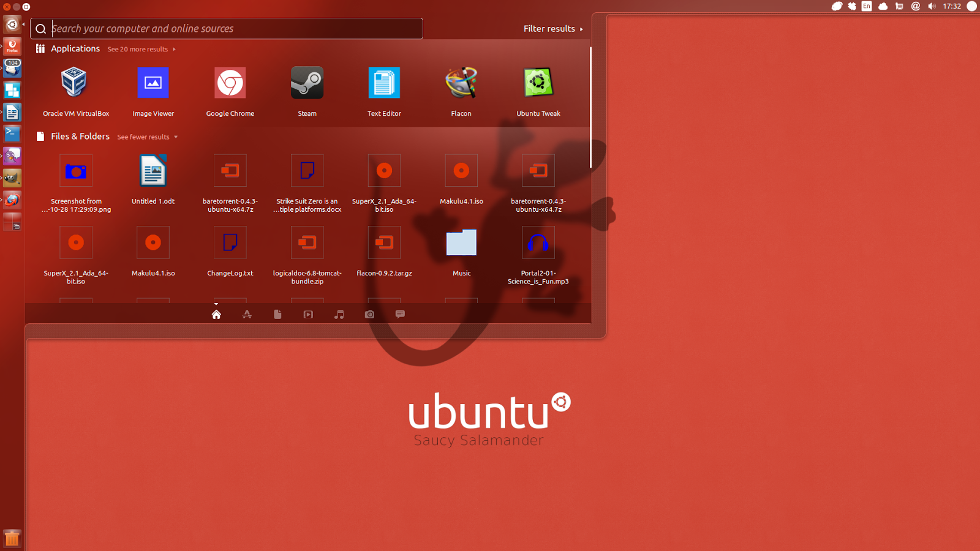Image resolution: width=980 pixels, height=551 pixels.
Task: Switch to the Social messages lens
Action: point(400,314)
